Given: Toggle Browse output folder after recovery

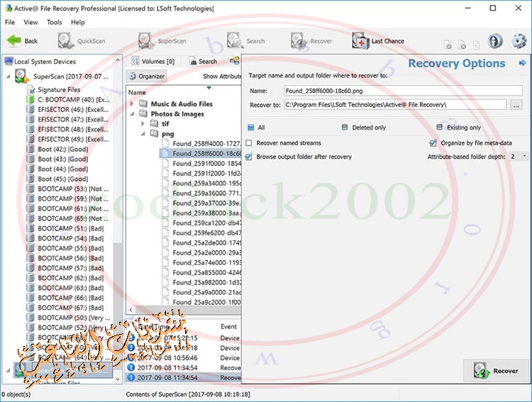Looking at the screenshot, I should [x=249, y=157].
